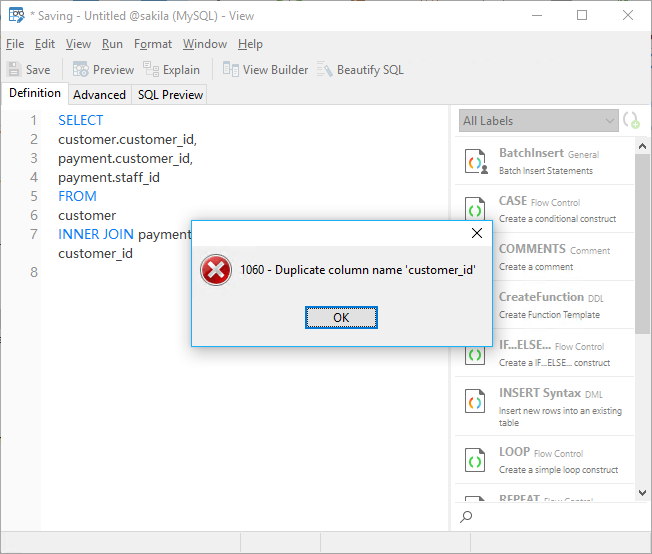652x554 pixels.
Task: Click the snippet search magnifier icon
Action: click(466, 517)
